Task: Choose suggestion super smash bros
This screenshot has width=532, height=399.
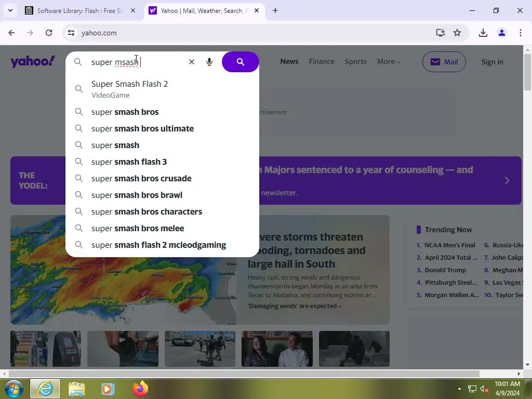Action: [162, 112]
